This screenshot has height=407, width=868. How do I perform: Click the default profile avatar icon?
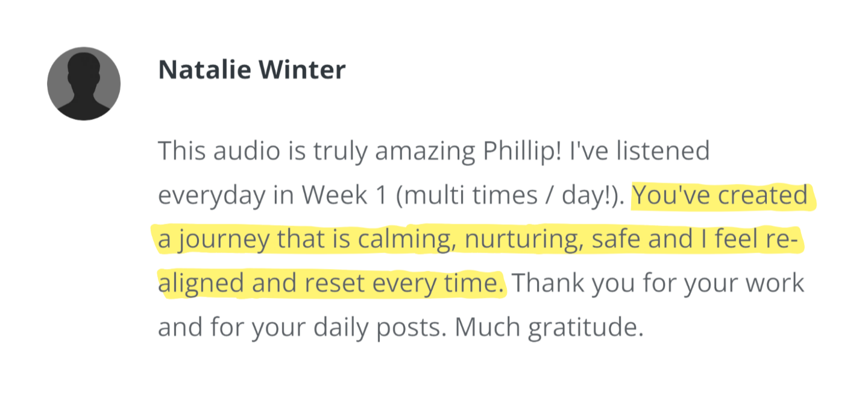point(84,84)
